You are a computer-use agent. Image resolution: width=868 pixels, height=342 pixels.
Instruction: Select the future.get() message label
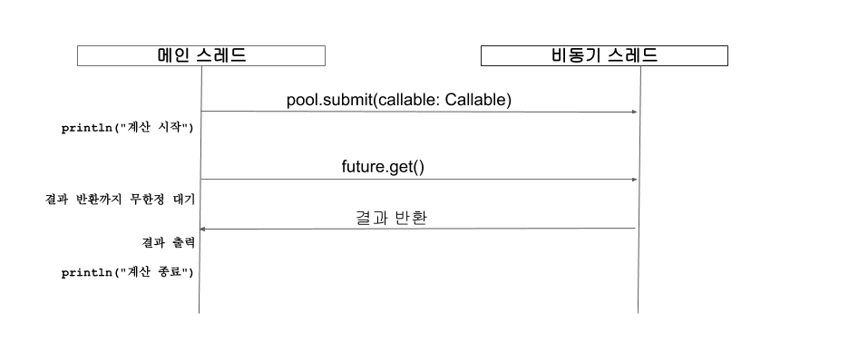click(x=383, y=167)
